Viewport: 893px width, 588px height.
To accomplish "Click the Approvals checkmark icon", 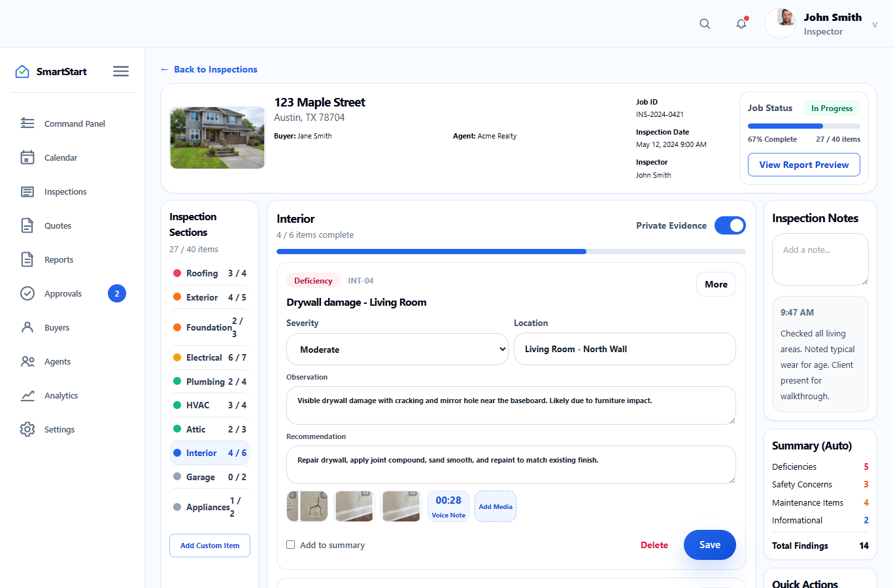I will [27, 293].
